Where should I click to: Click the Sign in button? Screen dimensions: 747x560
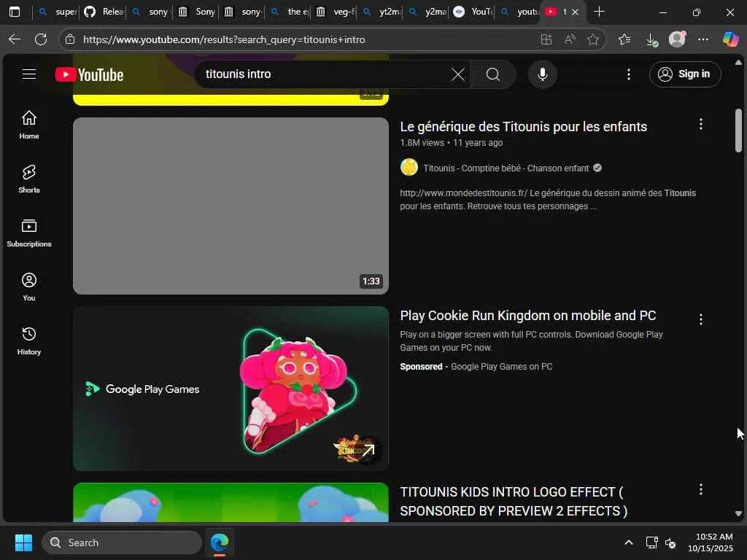[684, 74]
